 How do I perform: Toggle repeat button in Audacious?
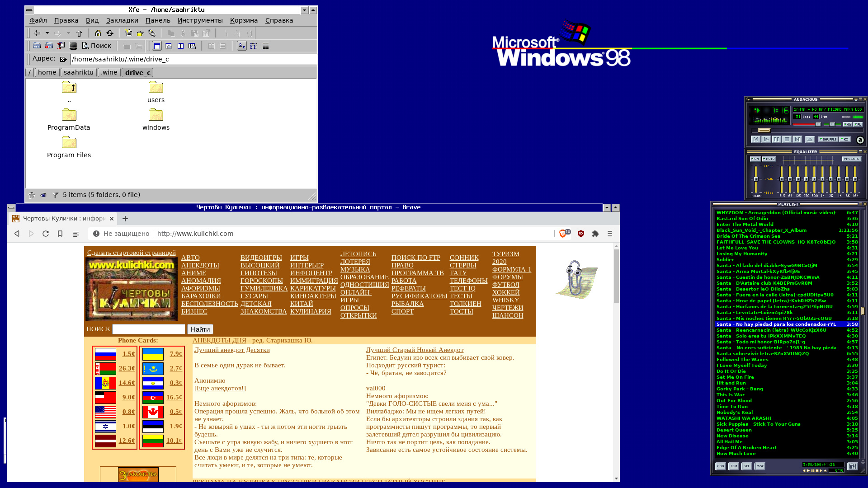(x=845, y=139)
